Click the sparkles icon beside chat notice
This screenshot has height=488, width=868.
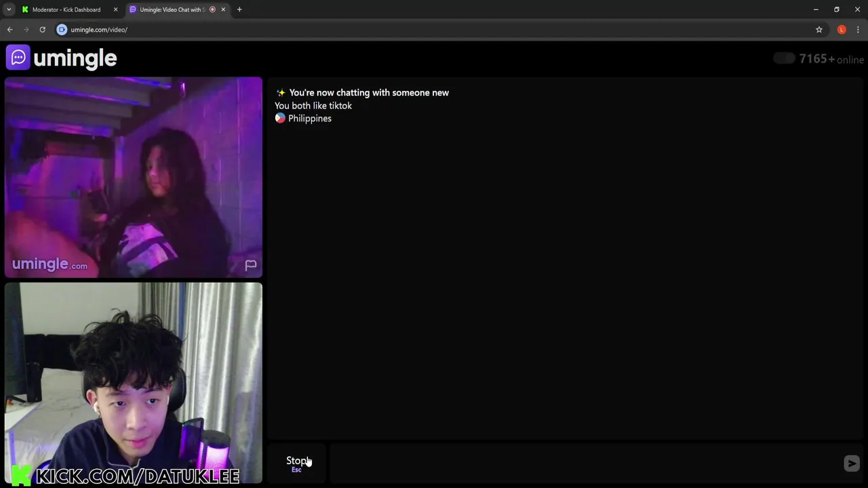(280, 93)
